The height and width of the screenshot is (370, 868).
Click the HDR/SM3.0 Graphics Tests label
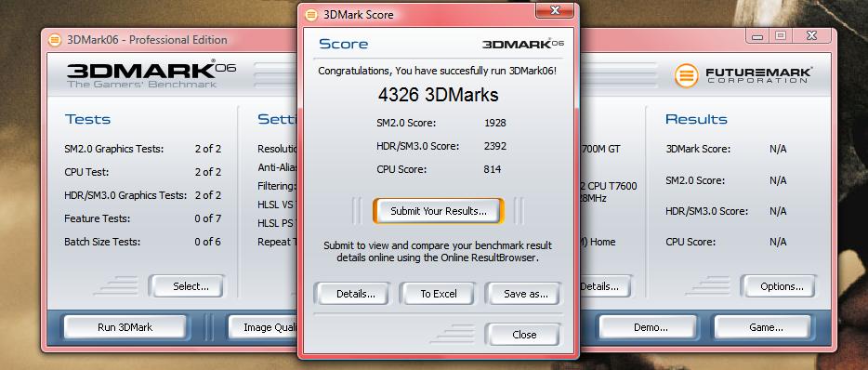[x=125, y=195]
